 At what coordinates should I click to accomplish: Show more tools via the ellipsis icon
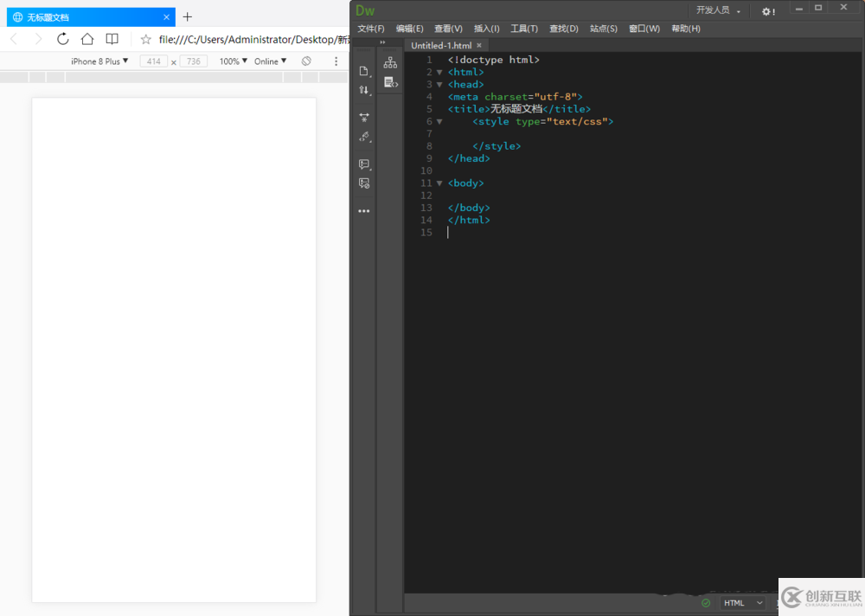click(x=364, y=211)
